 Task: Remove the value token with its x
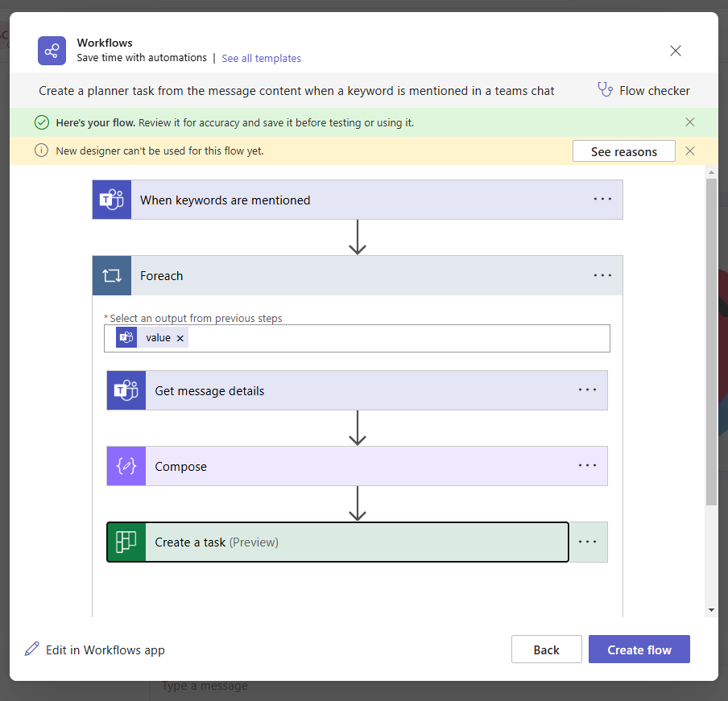[x=180, y=338]
